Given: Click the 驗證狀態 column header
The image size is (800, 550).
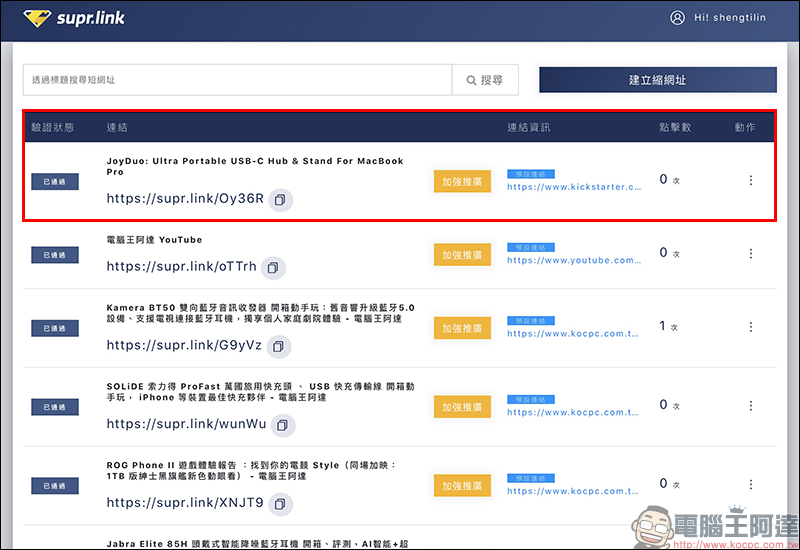Looking at the screenshot, I should 53,128.
